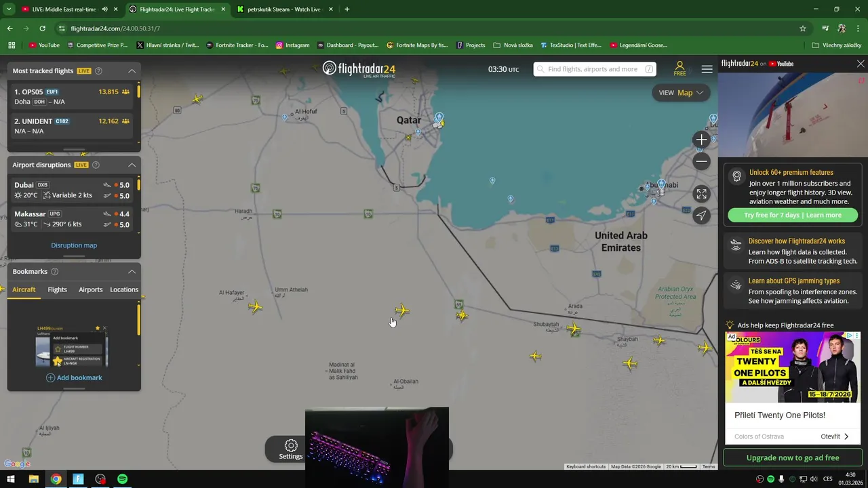The height and width of the screenshot is (488, 868).
Task: Open the FREE user account icon
Action: 679,68
